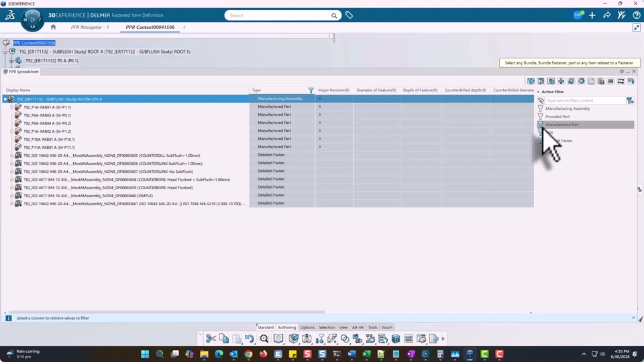Open the Selection action bar tab
644x362 pixels.
pos(327,328)
